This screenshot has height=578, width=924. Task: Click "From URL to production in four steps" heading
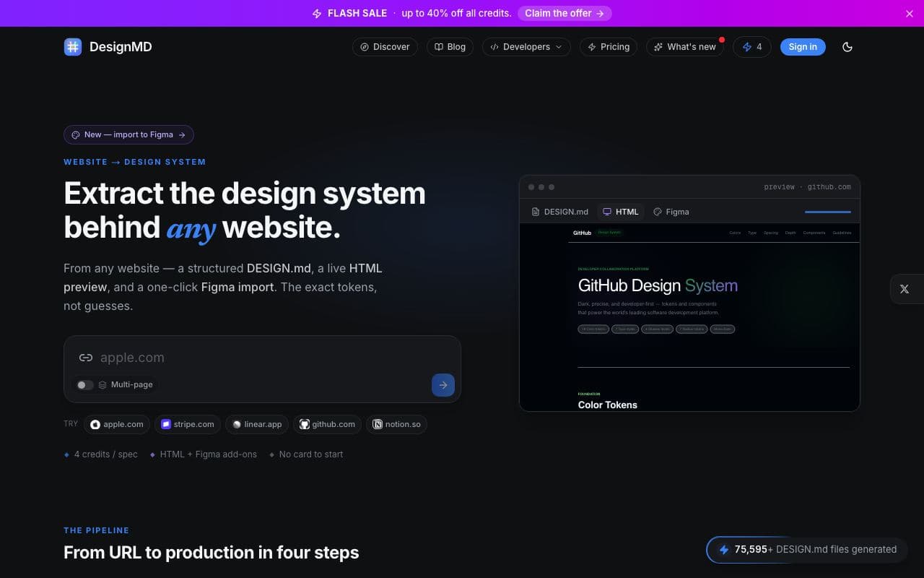(x=211, y=553)
